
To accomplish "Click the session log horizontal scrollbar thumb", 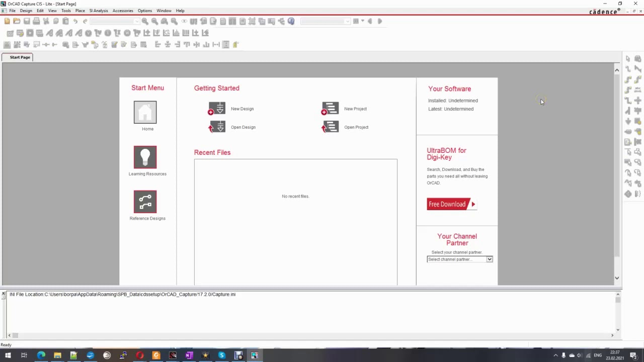I will pos(16,335).
